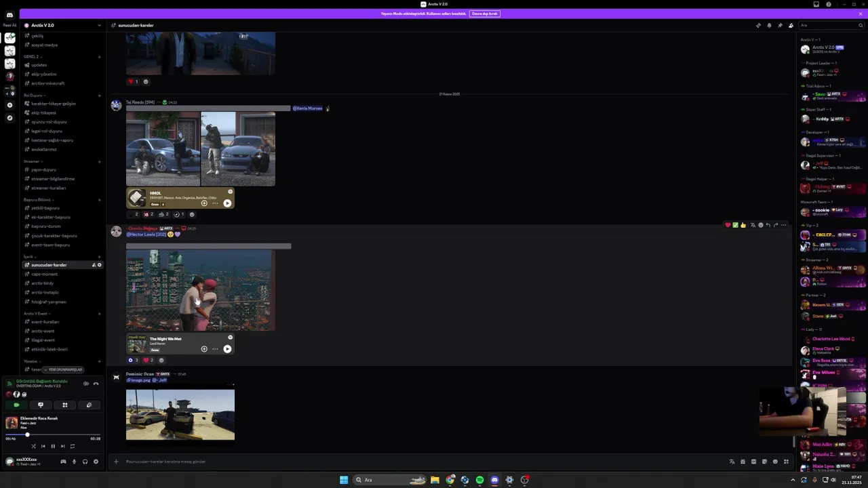The width and height of the screenshot is (868, 488).
Task: Share your screen button
Action: point(41,405)
